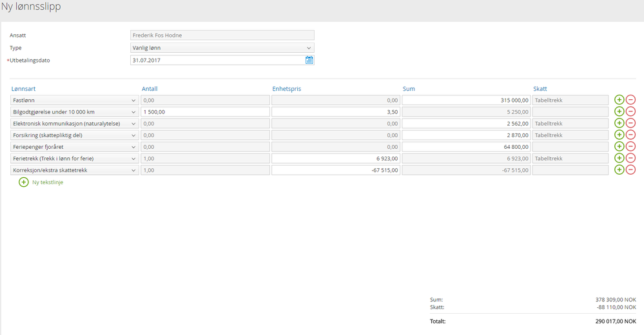
Task: Click the Skatt value -88 110,00 NOK
Action: pyautogui.click(x=616, y=307)
